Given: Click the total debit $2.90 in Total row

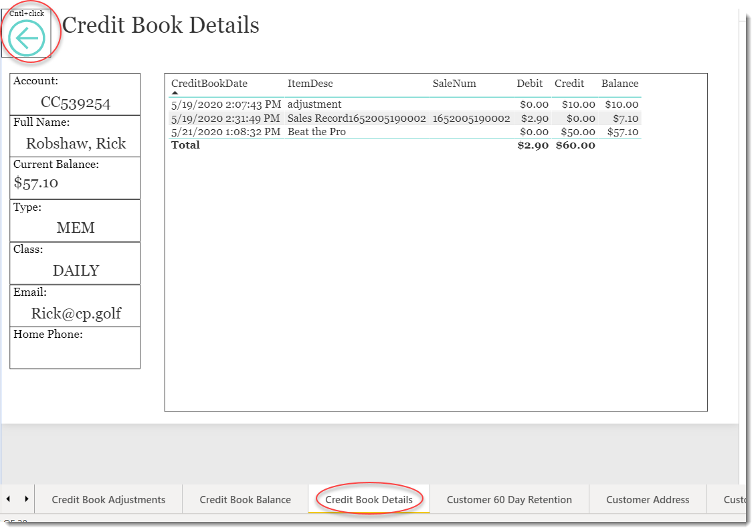Looking at the screenshot, I should coord(533,145).
